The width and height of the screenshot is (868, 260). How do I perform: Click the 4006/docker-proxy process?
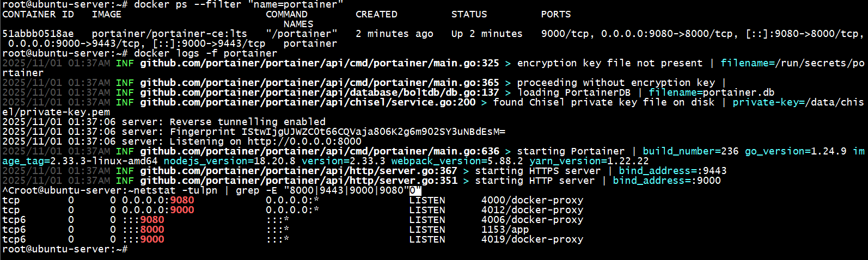(x=532, y=220)
